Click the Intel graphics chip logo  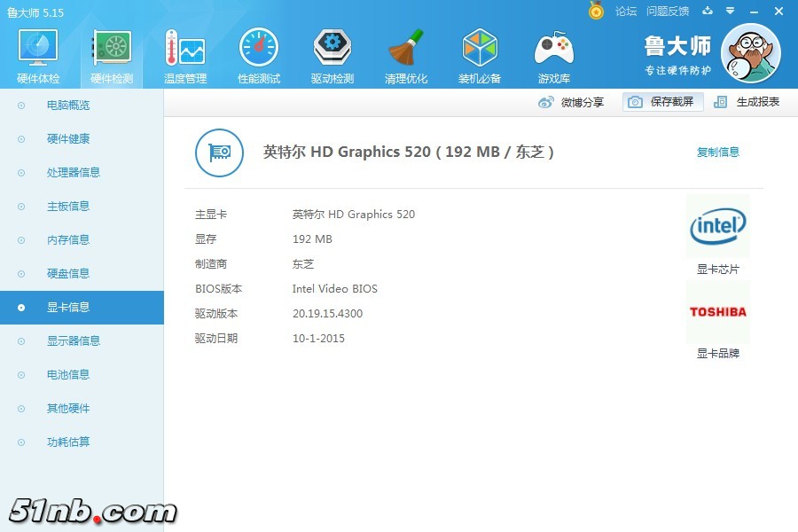point(717,226)
